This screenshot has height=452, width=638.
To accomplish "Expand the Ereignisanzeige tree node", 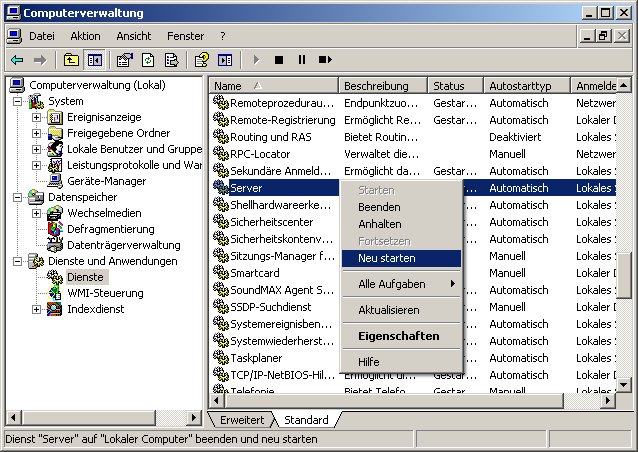I will coord(37,117).
